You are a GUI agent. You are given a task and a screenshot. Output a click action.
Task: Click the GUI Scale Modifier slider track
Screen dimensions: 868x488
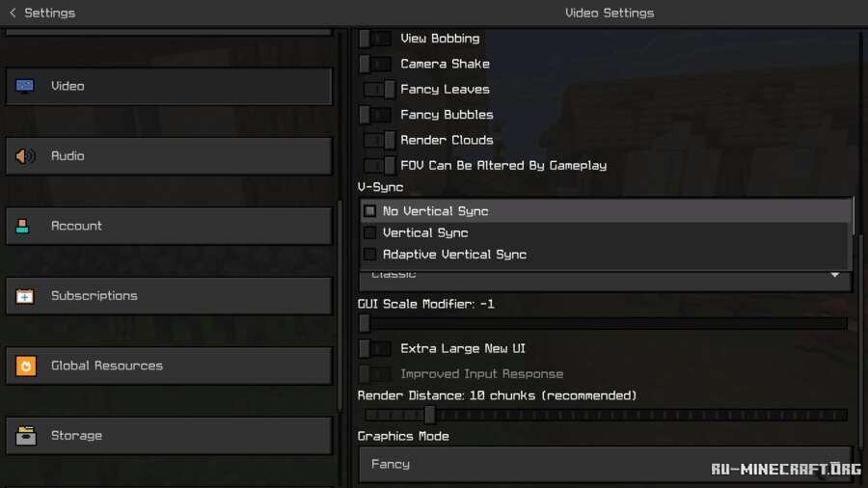point(604,324)
